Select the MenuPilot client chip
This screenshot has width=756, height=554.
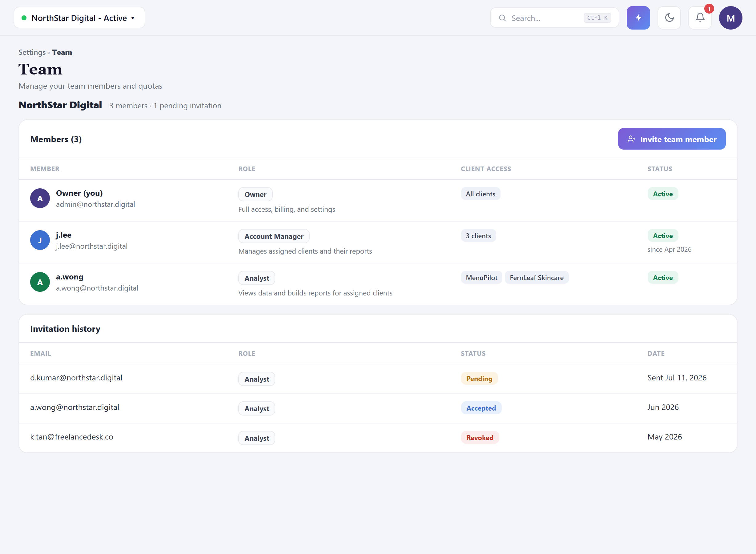481,278
